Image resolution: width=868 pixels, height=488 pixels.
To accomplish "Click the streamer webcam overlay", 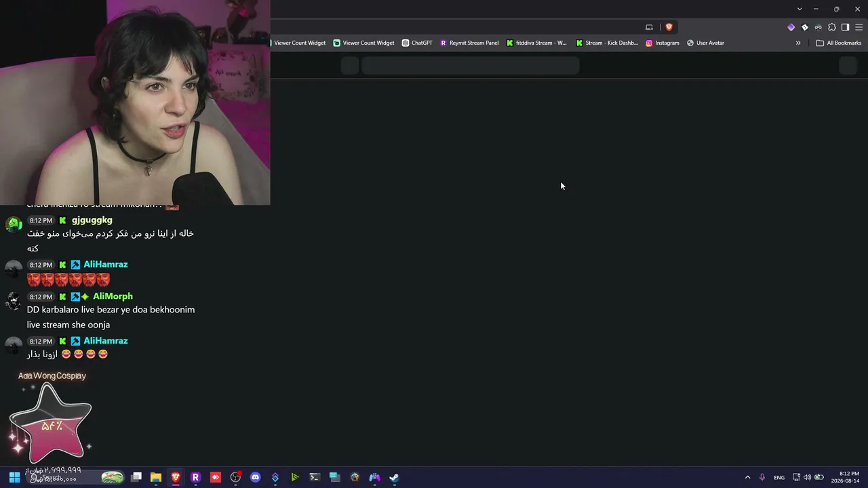I will tap(135, 102).
